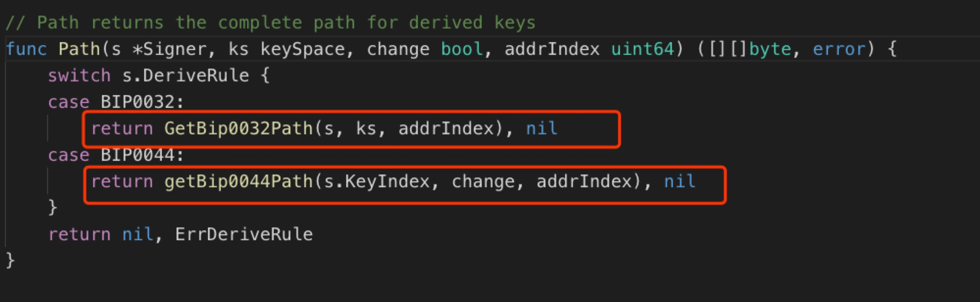Click the func keyword in Path declaration
The width and height of the screenshot is (980, 302).
[26, 49]
